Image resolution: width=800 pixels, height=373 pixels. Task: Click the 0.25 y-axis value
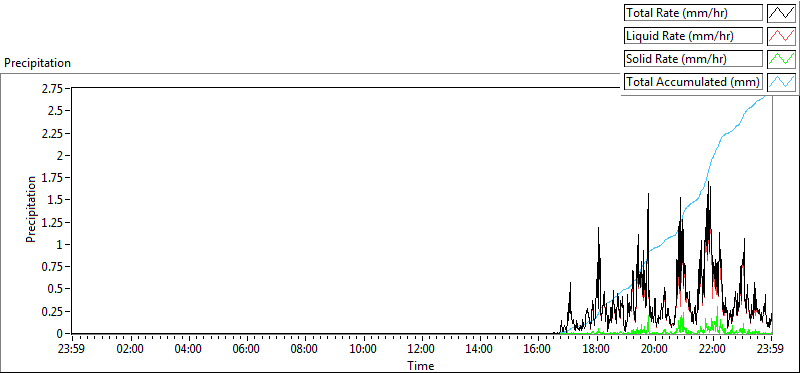tap(53, 311)
